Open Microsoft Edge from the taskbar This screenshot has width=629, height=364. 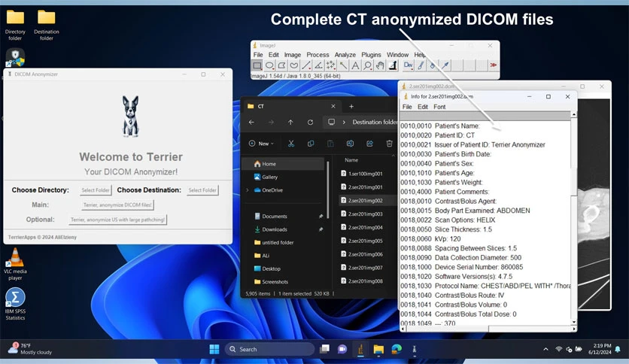(x=397, y=349)
